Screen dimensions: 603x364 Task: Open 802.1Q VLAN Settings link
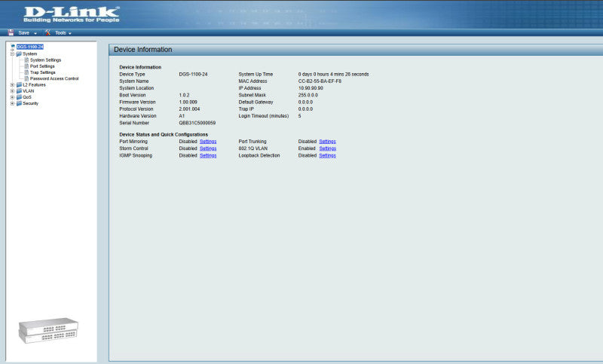coord(327,148)
